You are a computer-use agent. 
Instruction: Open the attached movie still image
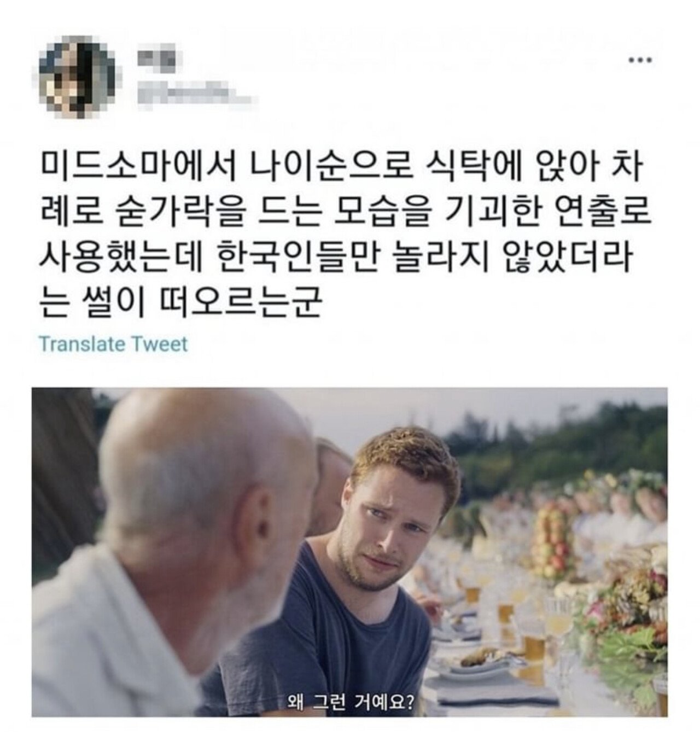pyautogui.click(x=349, y=552)
